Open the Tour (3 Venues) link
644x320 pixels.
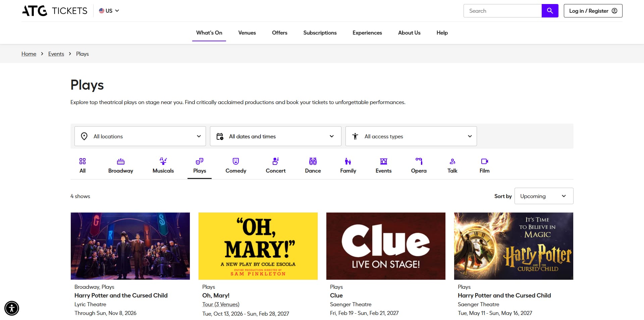coord(221,304)
